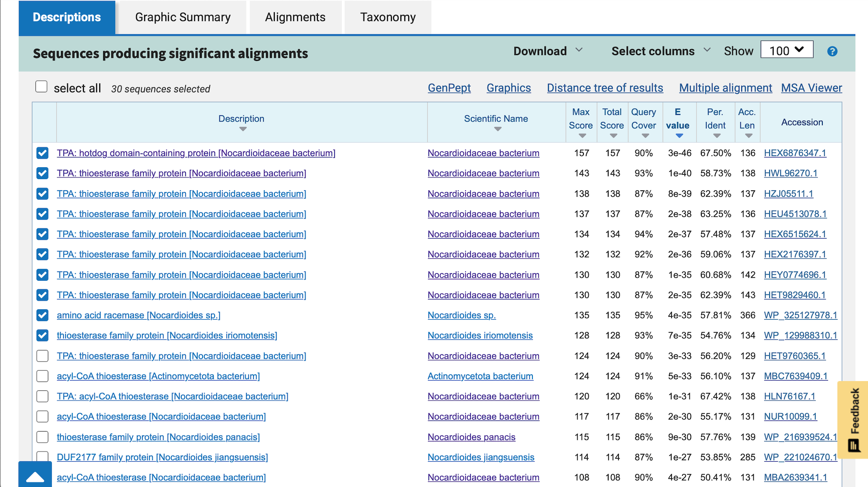868x487 pixels.
Task: Check row with accession HET9760365.1
Action: [43, 356]
